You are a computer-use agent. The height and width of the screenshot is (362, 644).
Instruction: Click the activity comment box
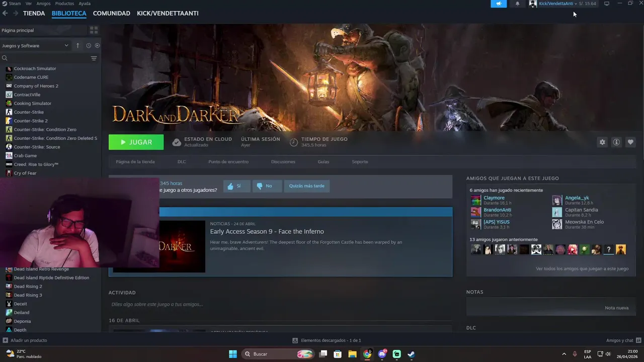(280, 304)
